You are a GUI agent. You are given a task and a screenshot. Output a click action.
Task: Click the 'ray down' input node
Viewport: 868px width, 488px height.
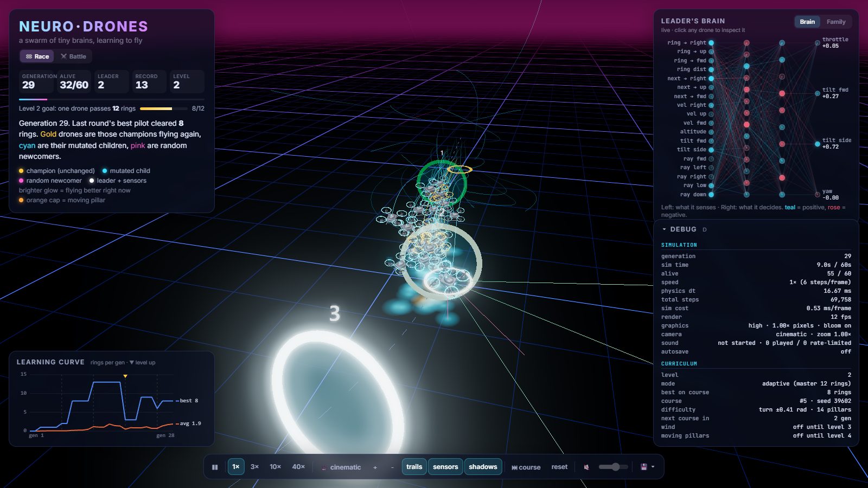(x=711, y=195)
